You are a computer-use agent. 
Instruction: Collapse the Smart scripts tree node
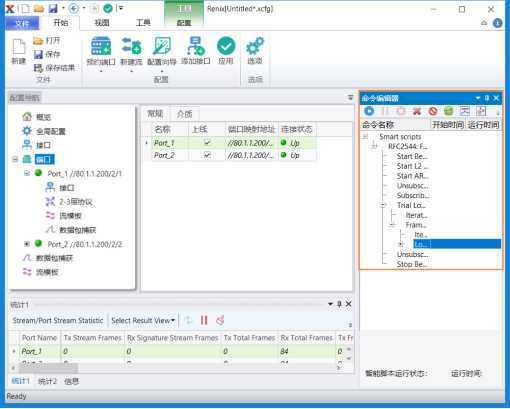pos(365,136)
